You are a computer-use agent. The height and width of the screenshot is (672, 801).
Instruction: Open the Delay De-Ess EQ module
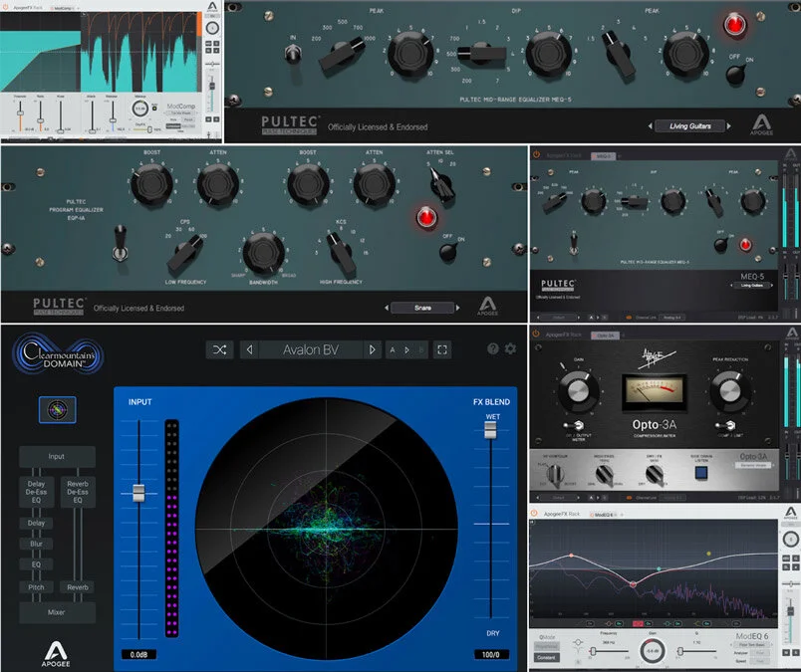point(36,492)
